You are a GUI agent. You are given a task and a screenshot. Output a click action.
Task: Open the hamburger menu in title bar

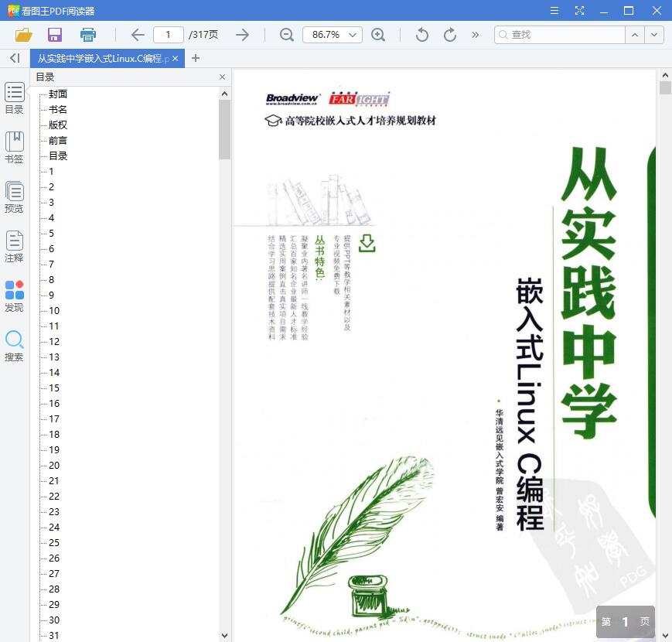(554, 10)
